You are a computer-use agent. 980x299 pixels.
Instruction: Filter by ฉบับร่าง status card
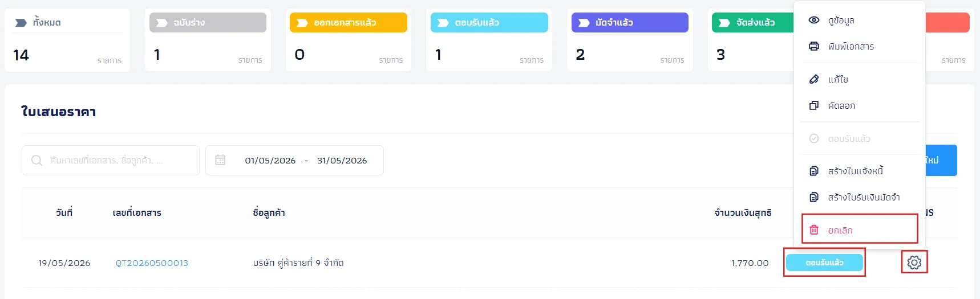(x=208, y=39)
